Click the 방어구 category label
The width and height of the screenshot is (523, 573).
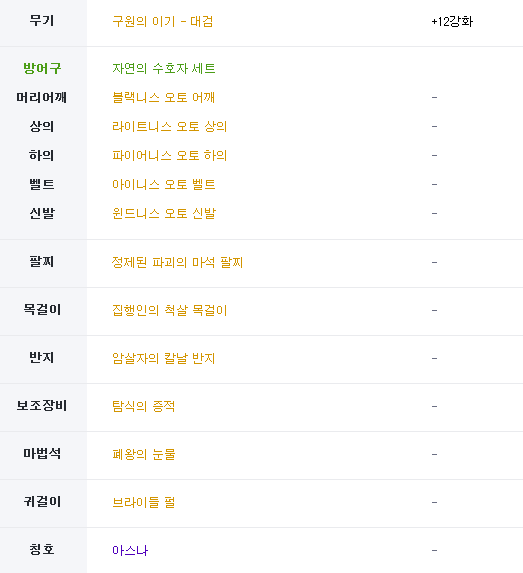(x=42, y=68)
